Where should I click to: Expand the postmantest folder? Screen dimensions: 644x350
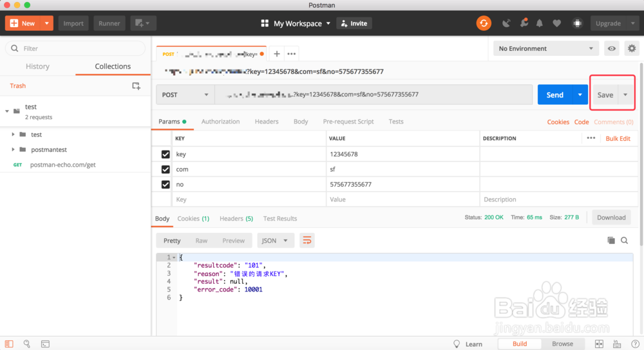(x=13, y=149)
